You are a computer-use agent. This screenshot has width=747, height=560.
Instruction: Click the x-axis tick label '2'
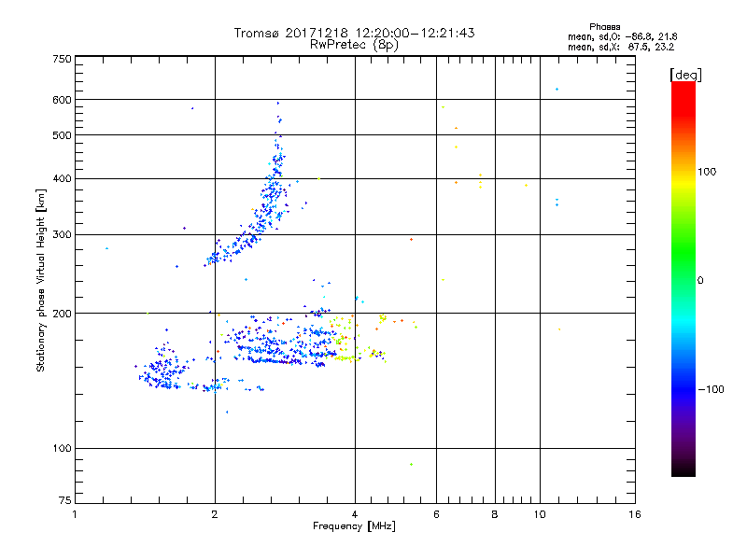point(215,514)
